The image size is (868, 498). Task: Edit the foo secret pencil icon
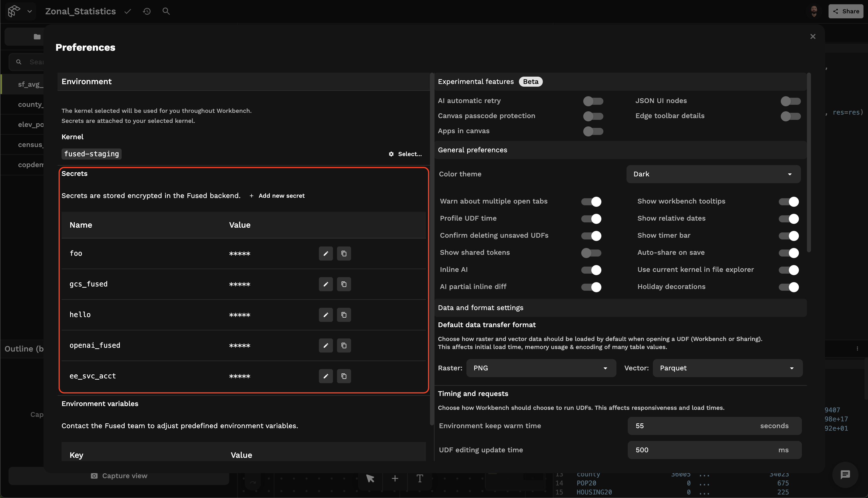click(x=326, y=254)
